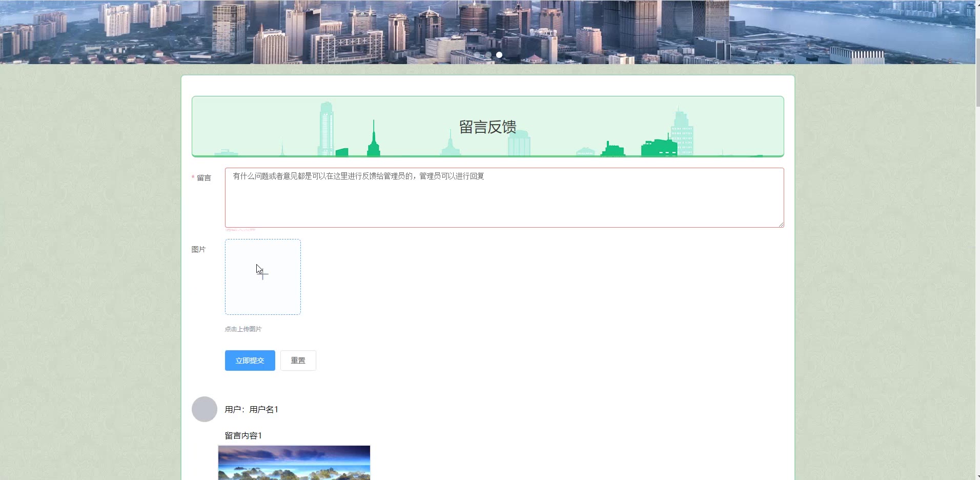Click the gray avatar of 用户名1
This screenshot has height=480, width=980.
click(x=205, y=409)
